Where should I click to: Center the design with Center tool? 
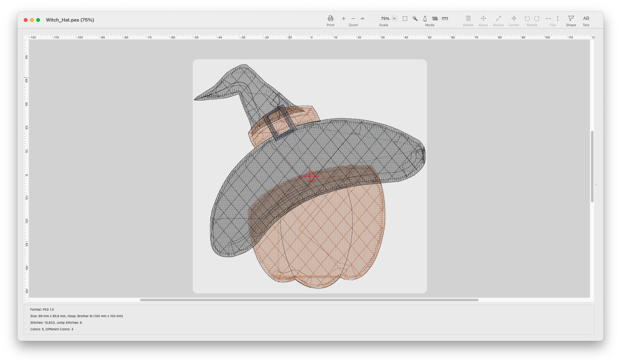click(514, 18)
